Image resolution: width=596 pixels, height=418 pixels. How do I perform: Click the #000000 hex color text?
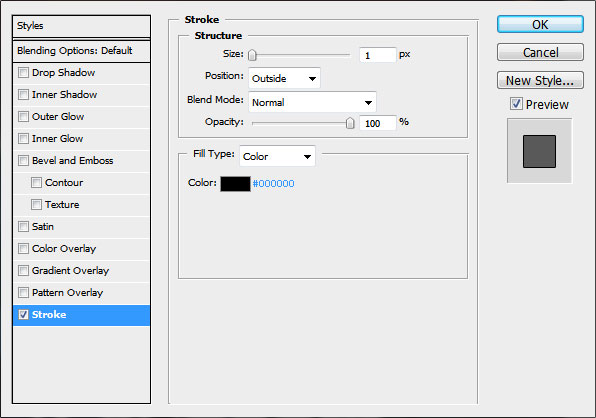tap(273, 184)
